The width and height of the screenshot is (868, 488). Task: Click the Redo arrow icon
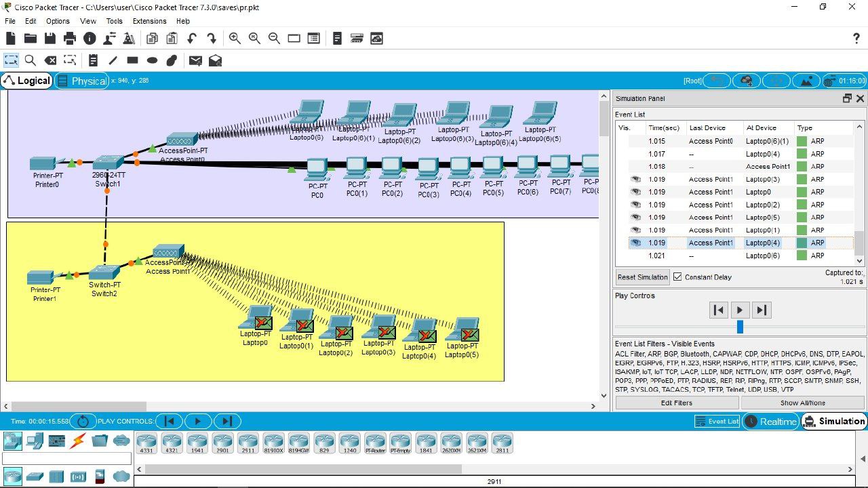212,39
